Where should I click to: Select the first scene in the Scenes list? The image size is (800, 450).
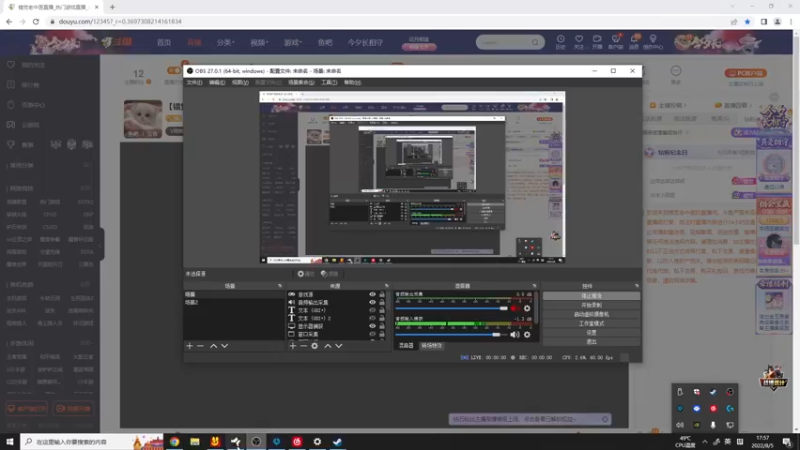234,294
